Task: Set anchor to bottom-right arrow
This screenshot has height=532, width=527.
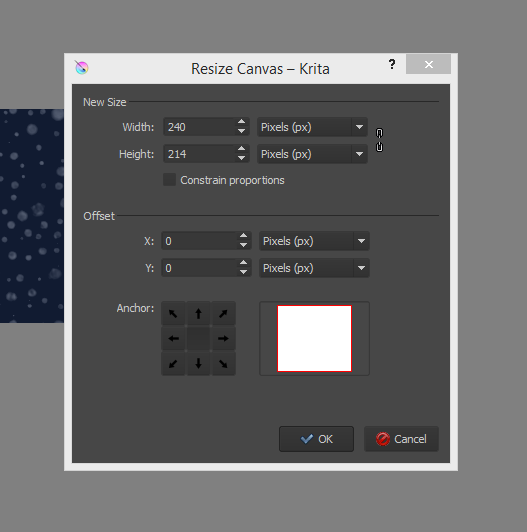Action: click(x=223, y=363)
